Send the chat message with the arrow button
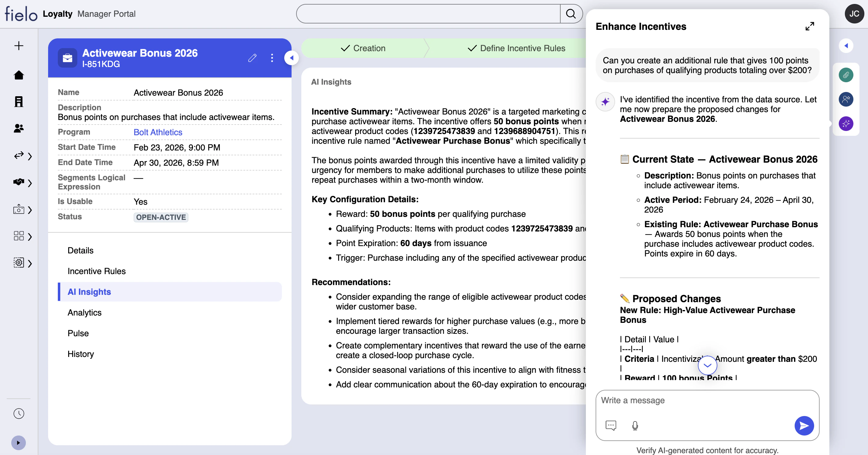The height and width of the screenshot is (455, 868). [x=804, y=426]
